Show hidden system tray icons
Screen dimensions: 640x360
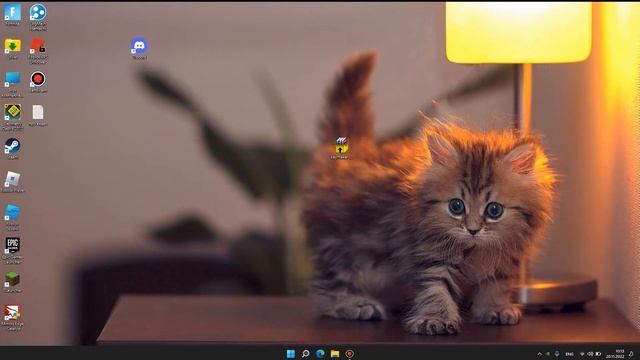pos(540,354)
